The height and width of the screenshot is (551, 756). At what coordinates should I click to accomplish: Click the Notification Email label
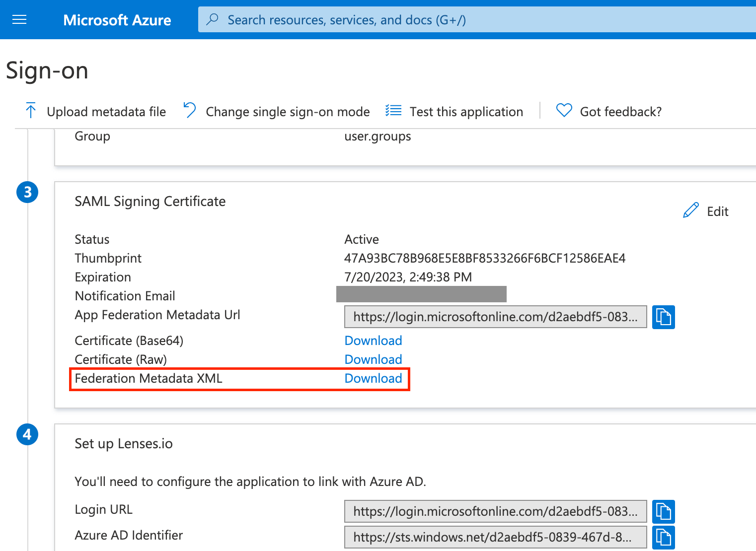coord(125,296)
